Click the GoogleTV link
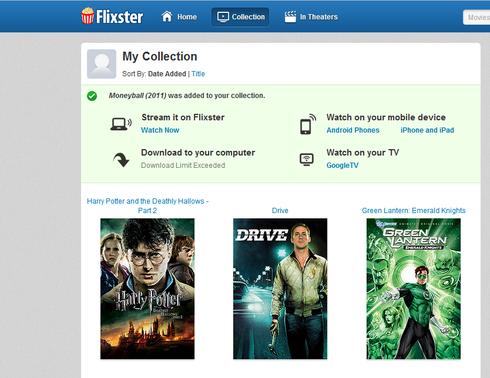 (342, 165)
